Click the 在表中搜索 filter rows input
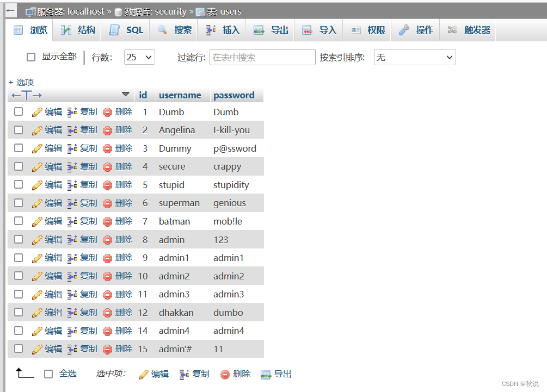This screenshot has width=547, height=392. tap(262, 57)
